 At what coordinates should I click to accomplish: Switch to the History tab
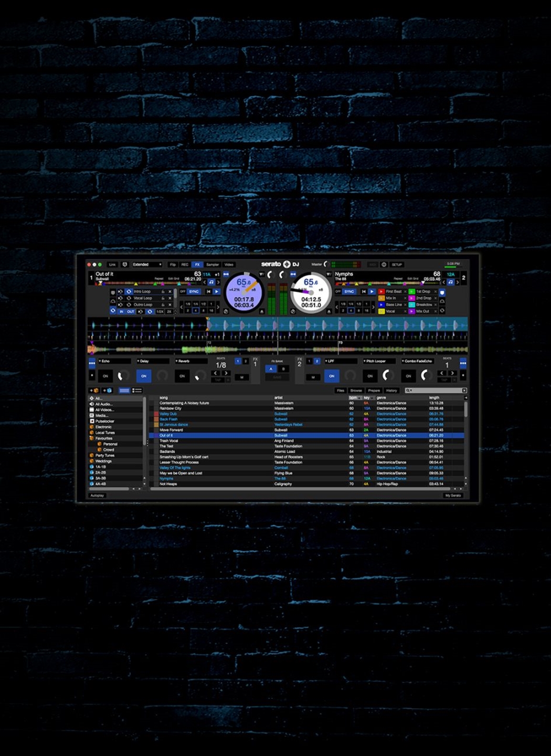pos(391,391)
